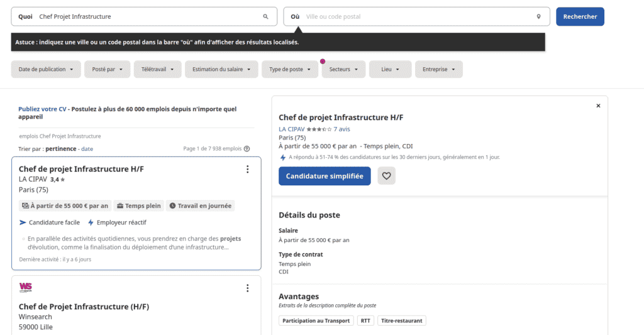Click the Winsearch company logo
The image size is (644, 335).
coord(25,287)
